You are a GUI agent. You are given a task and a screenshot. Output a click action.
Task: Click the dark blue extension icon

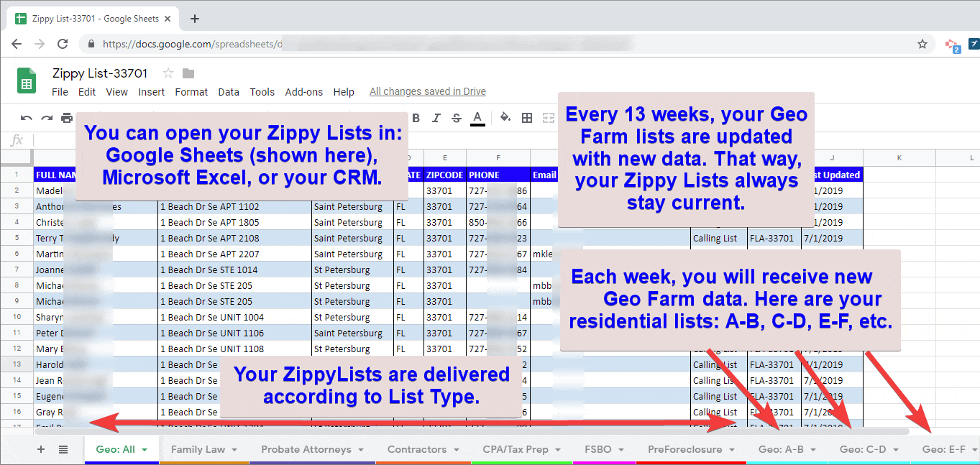click(x=974, y=44)
